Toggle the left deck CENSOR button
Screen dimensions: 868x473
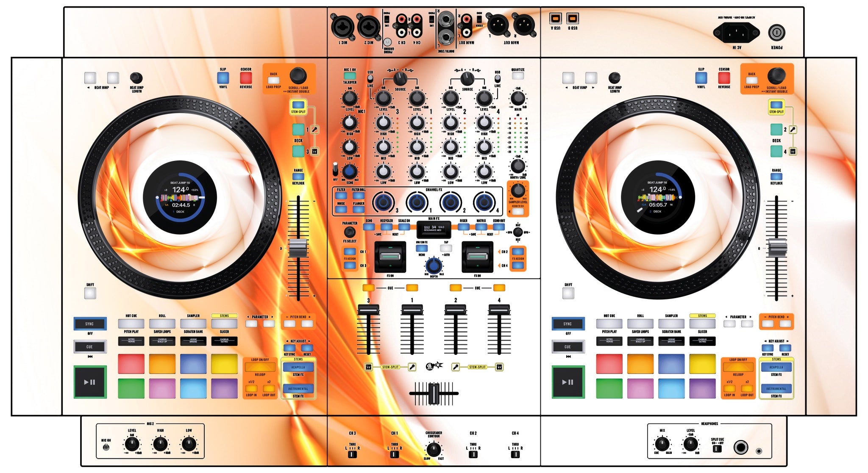click(246, 78)
